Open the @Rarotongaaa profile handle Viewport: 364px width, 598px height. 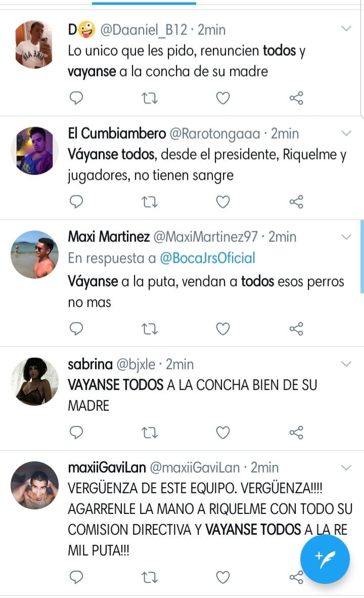[x=214, y=134]
